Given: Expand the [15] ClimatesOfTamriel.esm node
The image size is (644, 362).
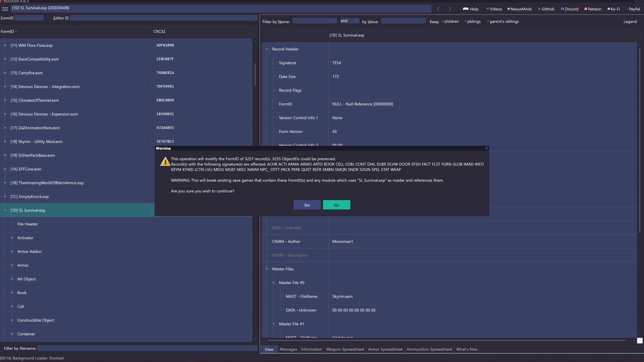Looking at the screenshot, I should 5,100.
